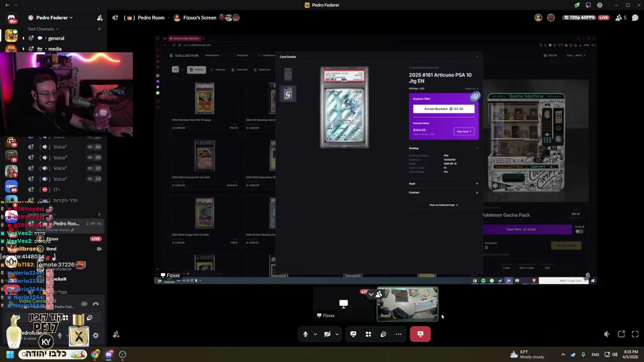This screenshot has width=644, height=362.
Task: Click the 720p 60FPS LIVE stream quality badge
Action: tap(586, 18)
